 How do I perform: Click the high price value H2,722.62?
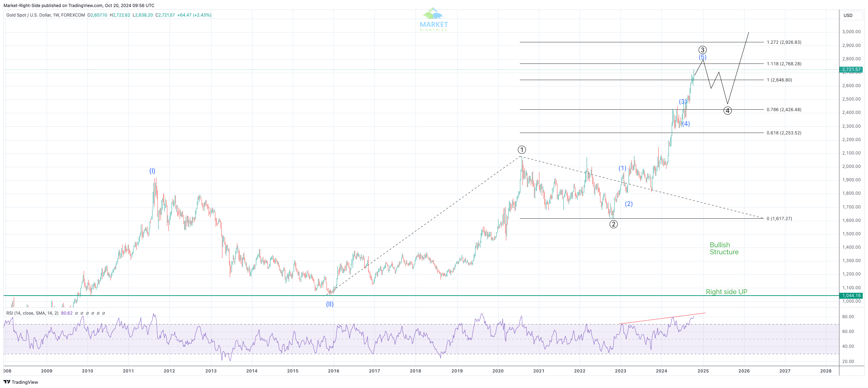pos(120,15)
